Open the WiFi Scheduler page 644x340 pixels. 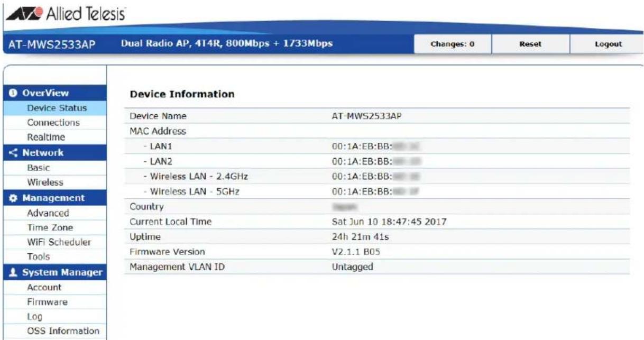[x=59, y=243]
